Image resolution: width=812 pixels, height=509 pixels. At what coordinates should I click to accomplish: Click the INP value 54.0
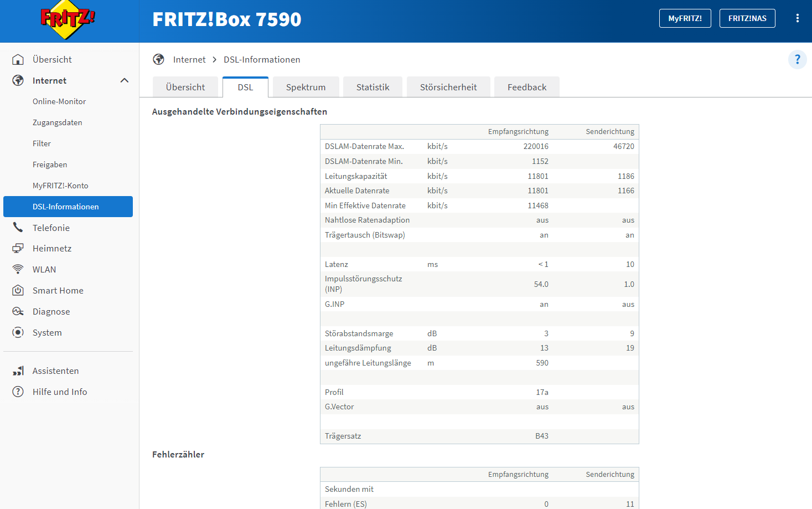(x=541, y=284)
